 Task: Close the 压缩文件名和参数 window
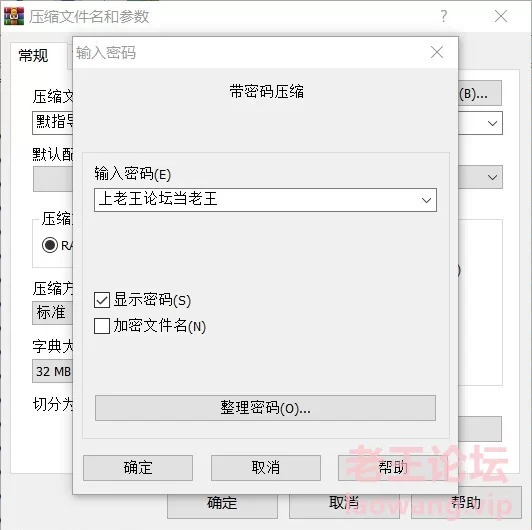[x=501, y=16]
